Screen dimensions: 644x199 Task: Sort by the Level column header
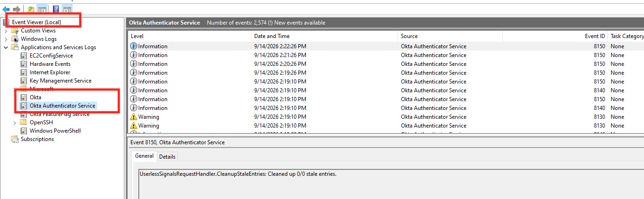click(189, 36)
